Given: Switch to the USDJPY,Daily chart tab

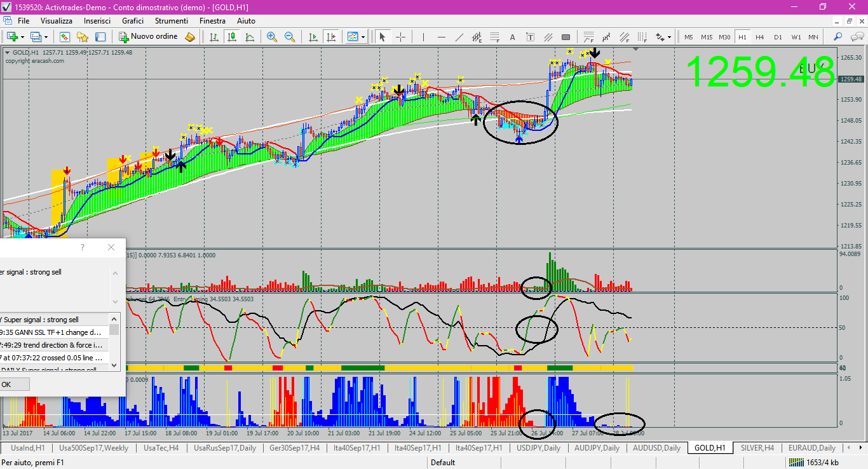Looking at the screenshot, I should (x=538, y=448).
